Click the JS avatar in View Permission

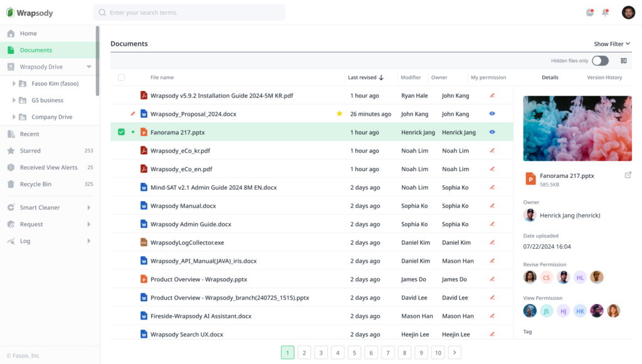[x=546, y=311]
